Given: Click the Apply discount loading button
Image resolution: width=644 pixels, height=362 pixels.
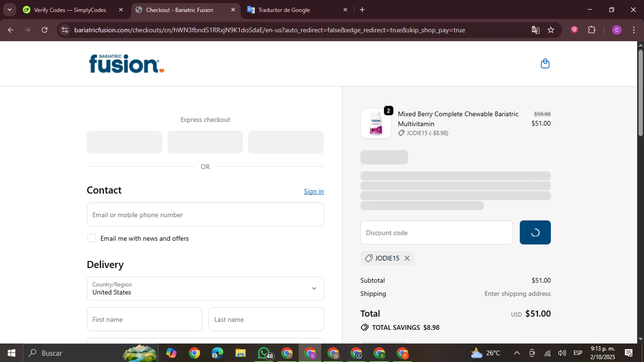Looking at the screenshot, I should click(535, 232).
